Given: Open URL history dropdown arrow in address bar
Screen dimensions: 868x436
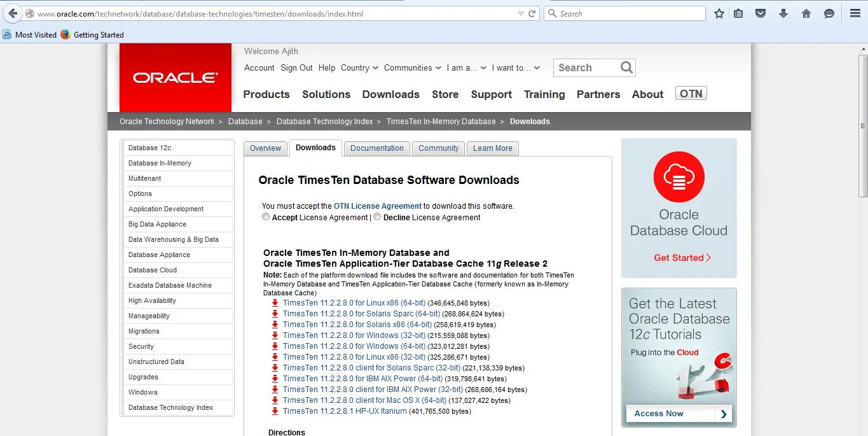Looking at the screenshot, I should pyautogui.click(x=521, y=13).
